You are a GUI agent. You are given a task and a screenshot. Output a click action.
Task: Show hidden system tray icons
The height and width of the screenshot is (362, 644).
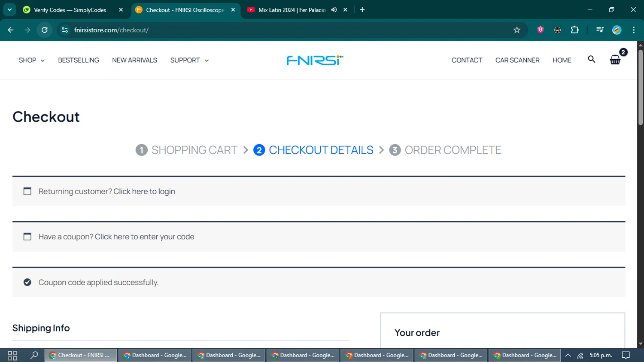(x=568, y=355)
